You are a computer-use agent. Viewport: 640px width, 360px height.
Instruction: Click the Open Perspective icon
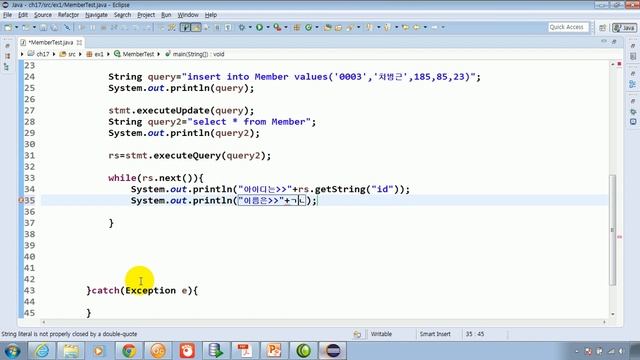pos(602,27)
